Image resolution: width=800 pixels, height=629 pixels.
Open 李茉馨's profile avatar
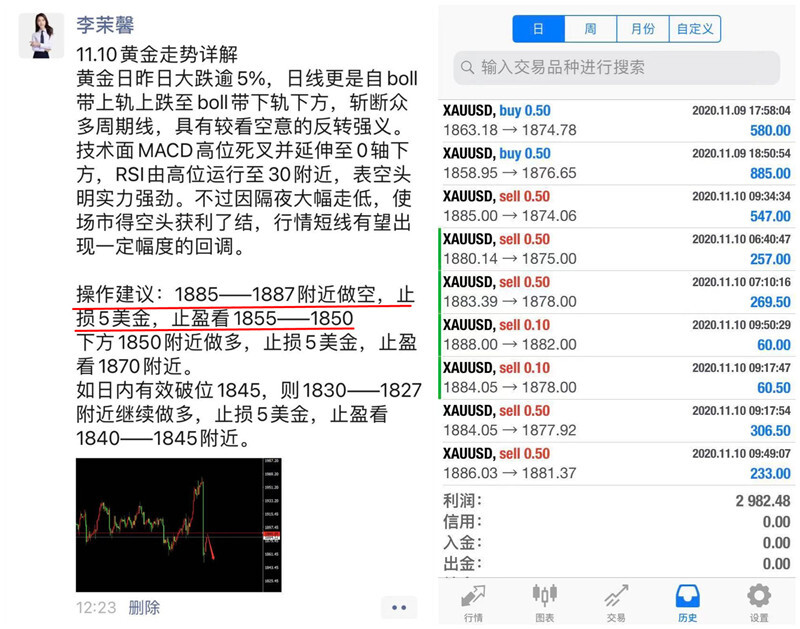(x=41, y=36)
